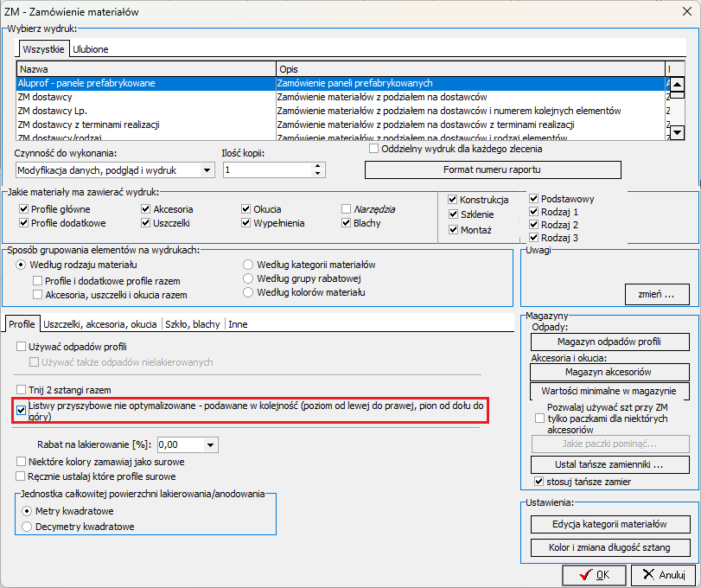
Task: Click the Anuluj cancel button
Action: (661, 575)
